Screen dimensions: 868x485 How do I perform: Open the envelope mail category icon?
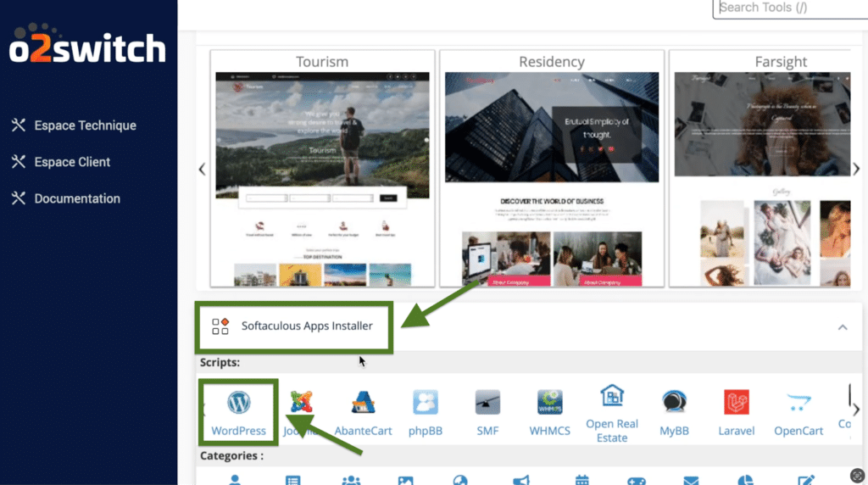pos(691,481)
